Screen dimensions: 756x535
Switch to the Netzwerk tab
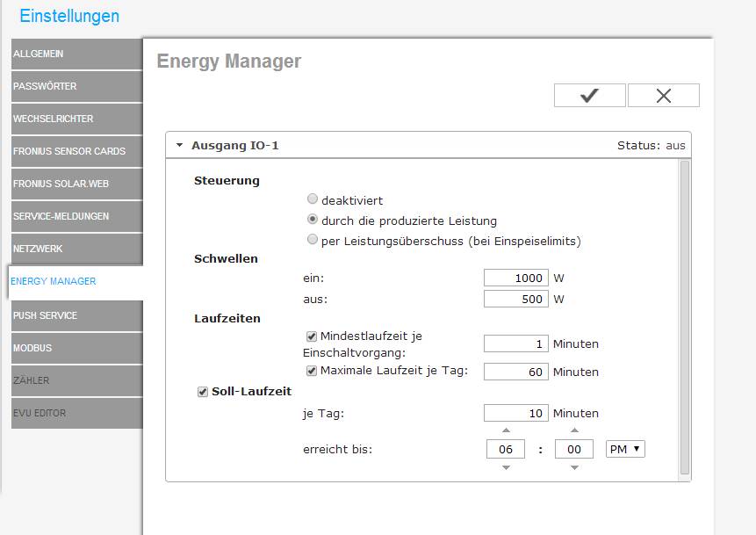pos(77,249)
